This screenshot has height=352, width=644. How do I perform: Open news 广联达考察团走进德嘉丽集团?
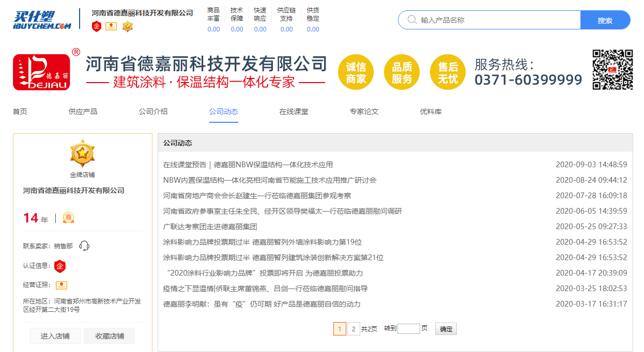click(x=210, y=227)
